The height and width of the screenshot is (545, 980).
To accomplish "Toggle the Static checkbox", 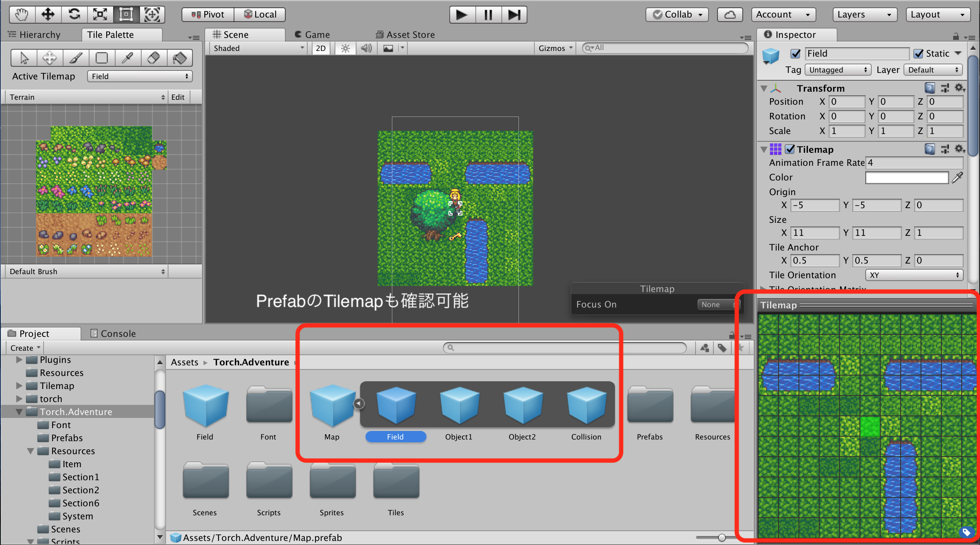I will [x=918, y=54].
